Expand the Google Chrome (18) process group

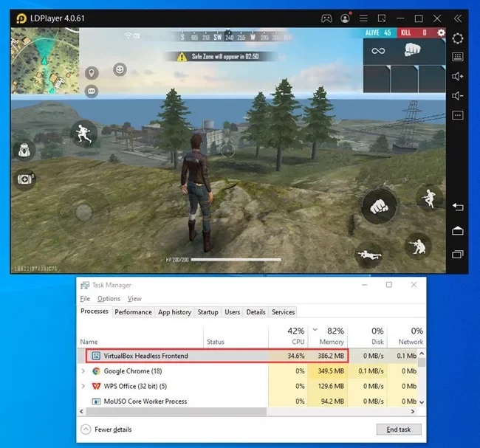pyautogui.click(x=83, y=371)
